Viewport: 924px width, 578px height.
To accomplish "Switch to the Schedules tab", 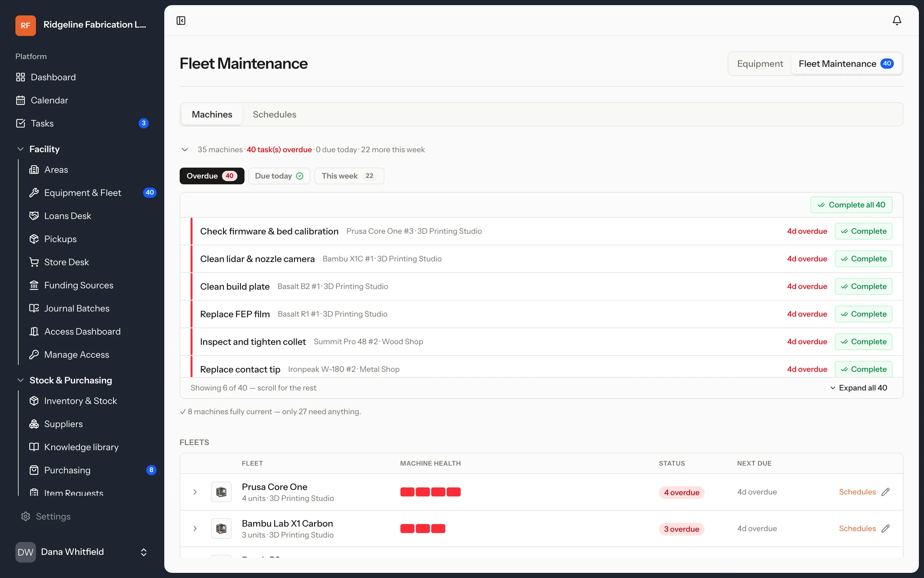I will [x=275, y=114].
